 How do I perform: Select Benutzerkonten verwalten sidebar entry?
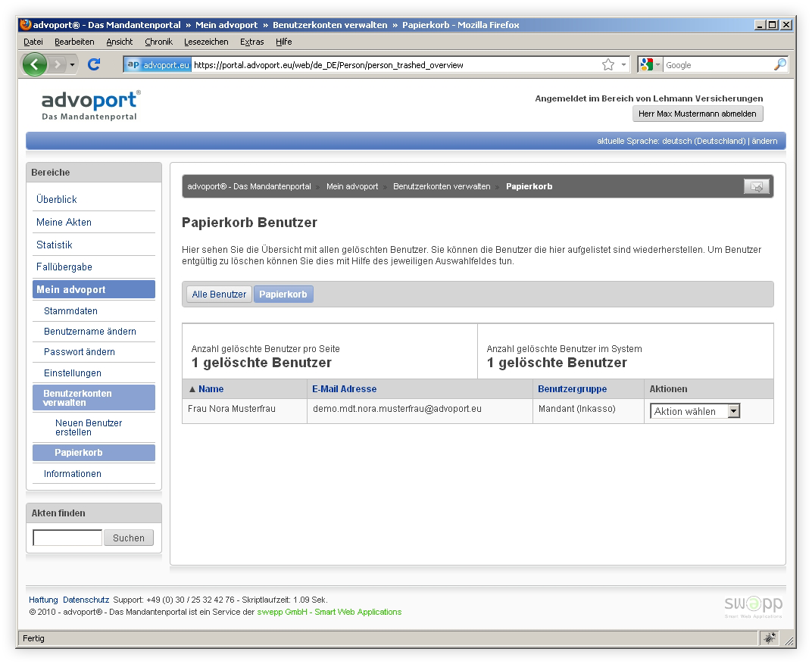pyautogui.click(x=94, y=397)
